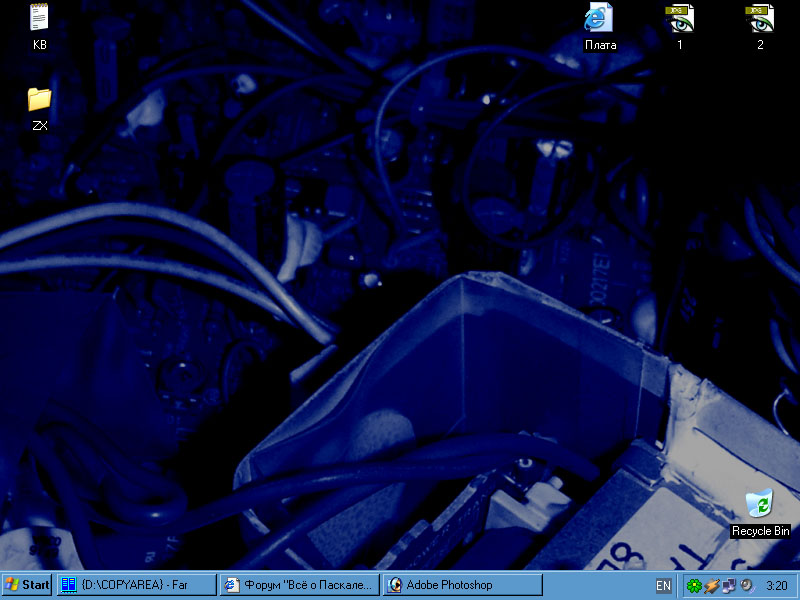800x600 pixels.
Task: Click the speaker volume tray icon
Action: point(746,585)
